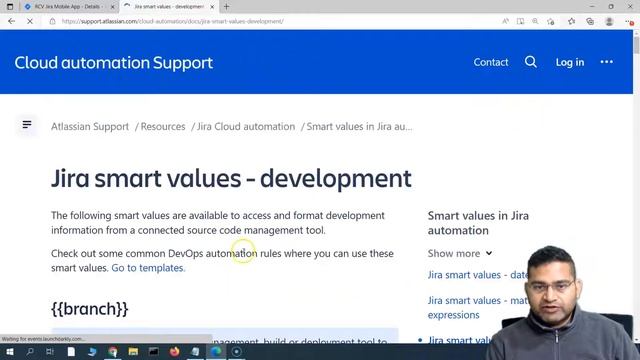Open Task View on taskbar
The height and width of the screenshot is (360, 640).
click(50, 351)
